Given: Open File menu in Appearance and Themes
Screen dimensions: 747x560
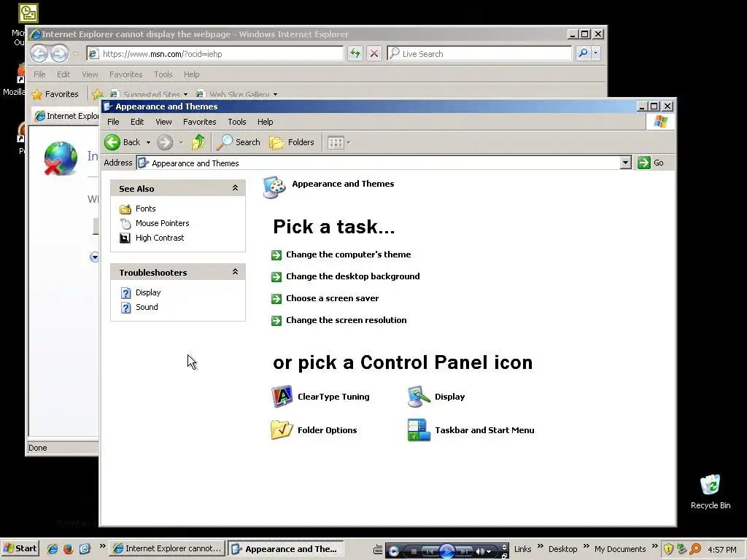Looking at the screenshot, I should (x=113, y=122).
